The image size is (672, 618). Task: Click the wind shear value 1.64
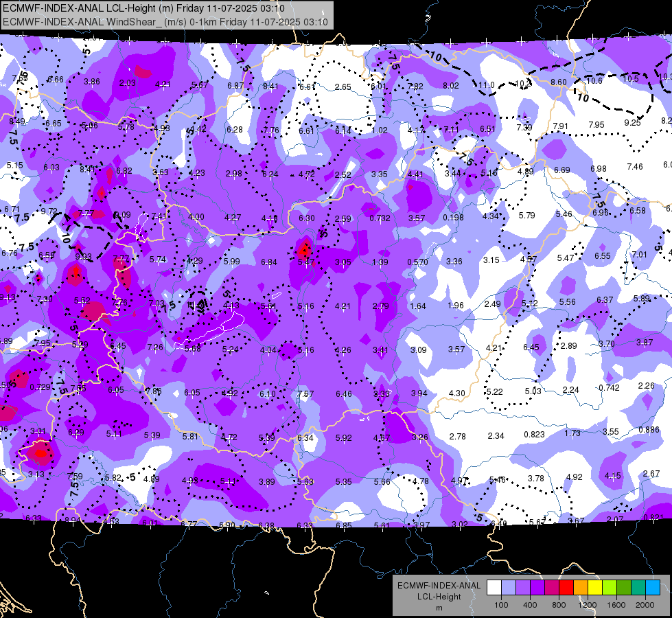click(418, 306)
